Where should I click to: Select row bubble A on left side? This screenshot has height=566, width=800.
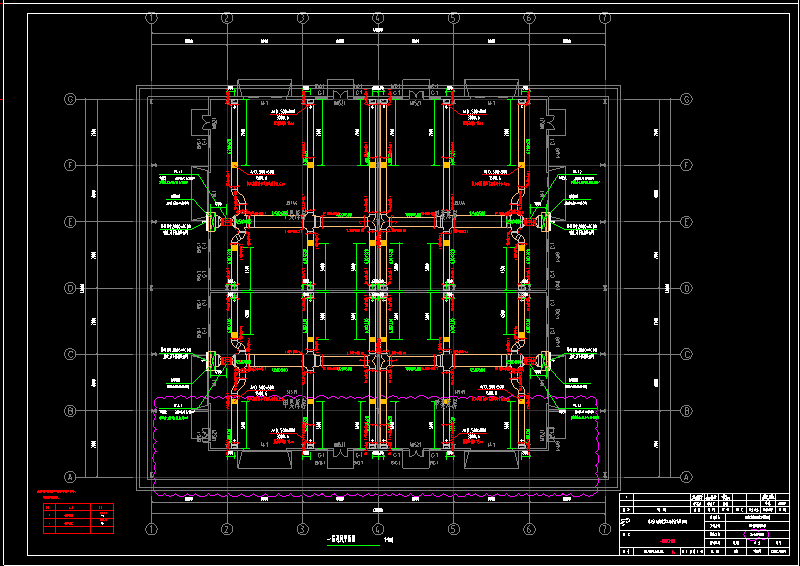[x=71, y=476]
